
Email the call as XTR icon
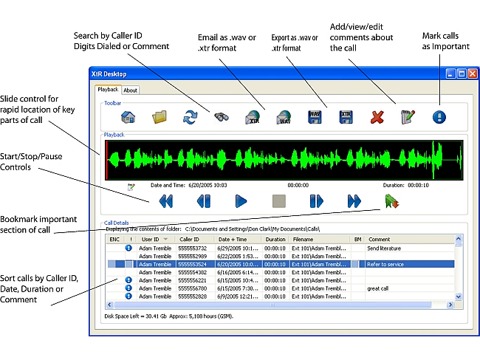coord(253,117)
